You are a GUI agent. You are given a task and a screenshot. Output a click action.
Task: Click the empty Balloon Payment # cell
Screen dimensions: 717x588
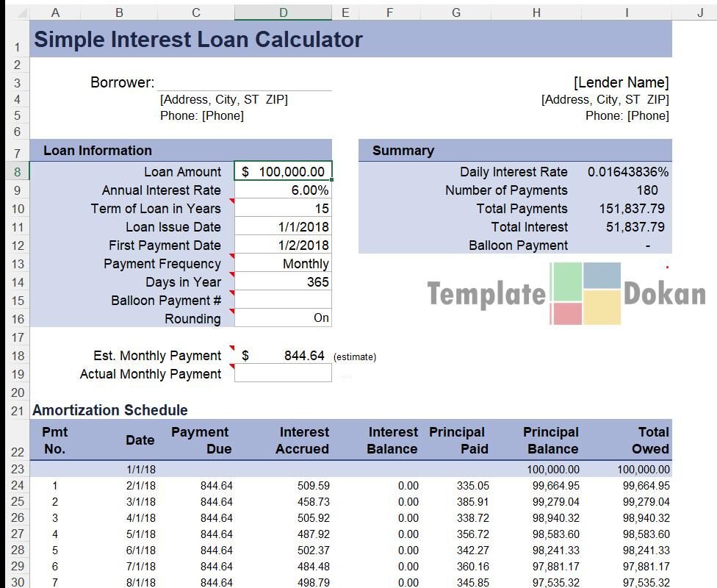pos(283,301)
